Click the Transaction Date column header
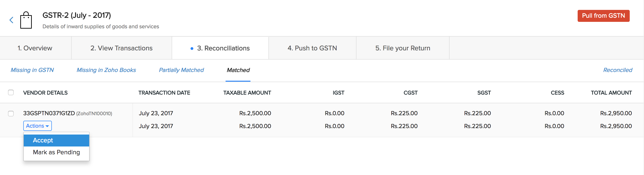Viewport: 644px width, 175px height. [164, 93]
